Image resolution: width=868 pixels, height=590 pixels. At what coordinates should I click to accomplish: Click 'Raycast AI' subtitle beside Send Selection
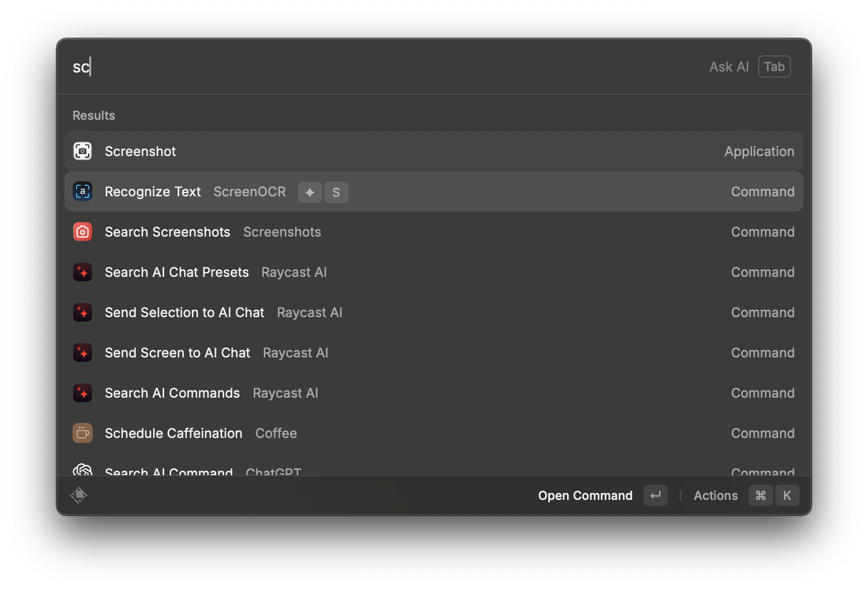(x=310, y=313)
